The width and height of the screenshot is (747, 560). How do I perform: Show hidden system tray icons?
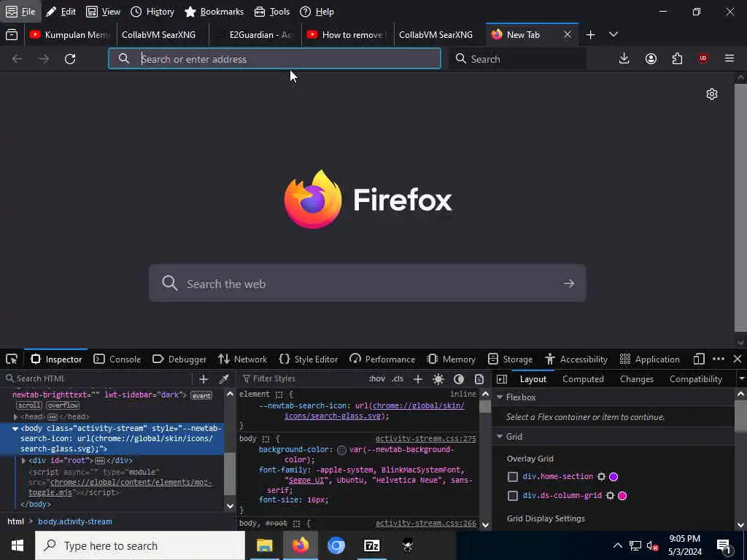617,545
